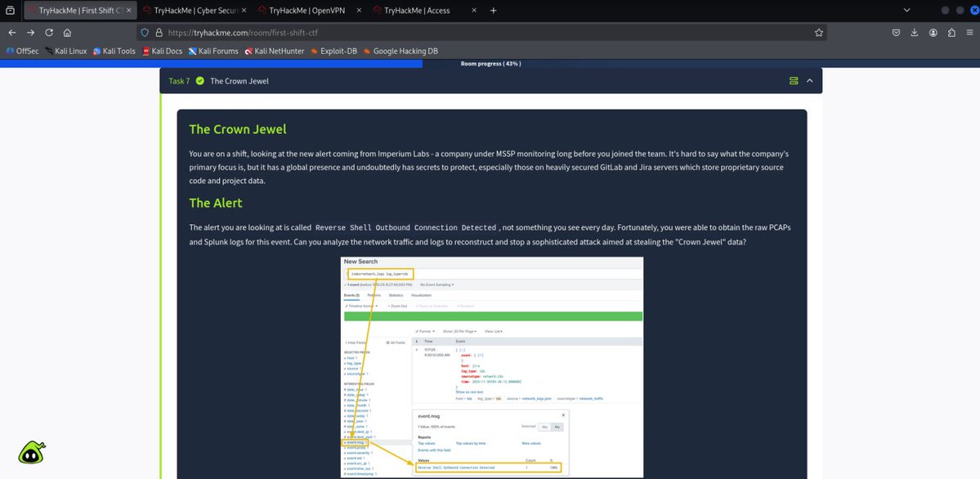Image resolution: width=980 pixels, height=479 pixels.
Task: Click the Task 7 The Crown Jewel header
Action: [490, 81]
